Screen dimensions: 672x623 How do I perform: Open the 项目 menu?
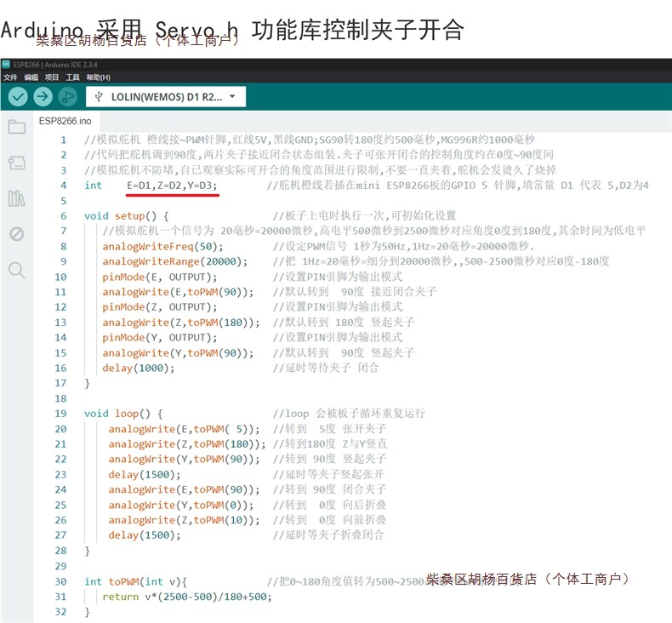point(52,77)
